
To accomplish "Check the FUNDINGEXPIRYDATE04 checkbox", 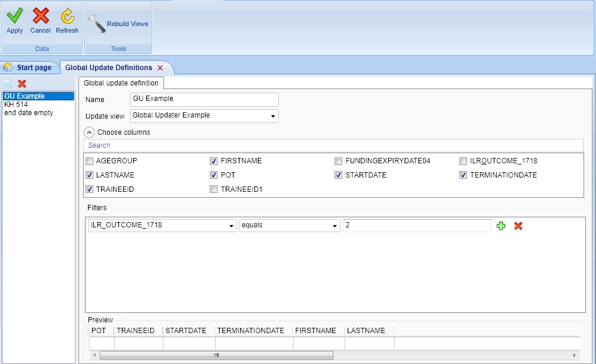I will (x=338, y=161).
